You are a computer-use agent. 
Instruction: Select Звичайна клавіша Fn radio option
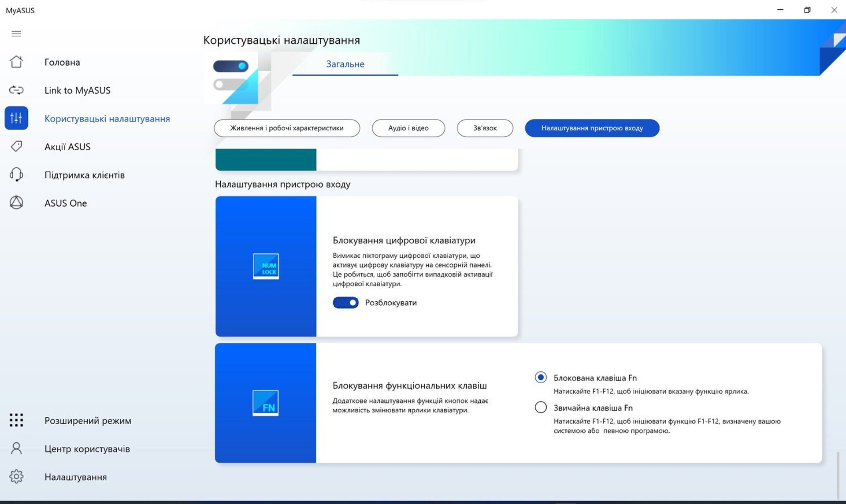pyautogui.click(x=541, y=407)
